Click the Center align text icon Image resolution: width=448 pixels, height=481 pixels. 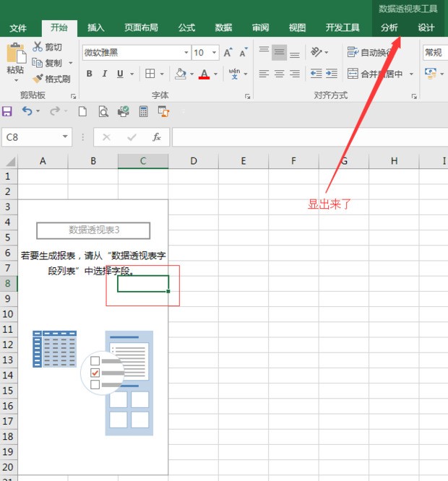[279, 74]
